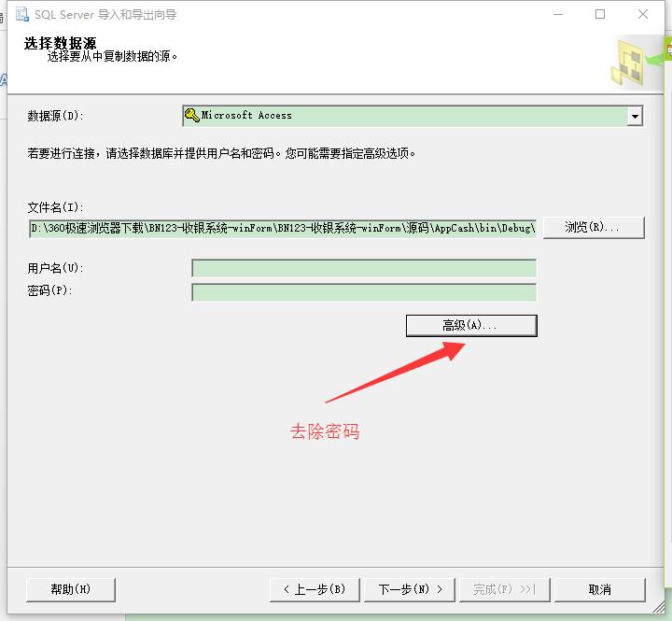The width and height of the screenshot is (672, 621).
Task: Click the SQL Server wizard title bar icon
Action: 22,14
